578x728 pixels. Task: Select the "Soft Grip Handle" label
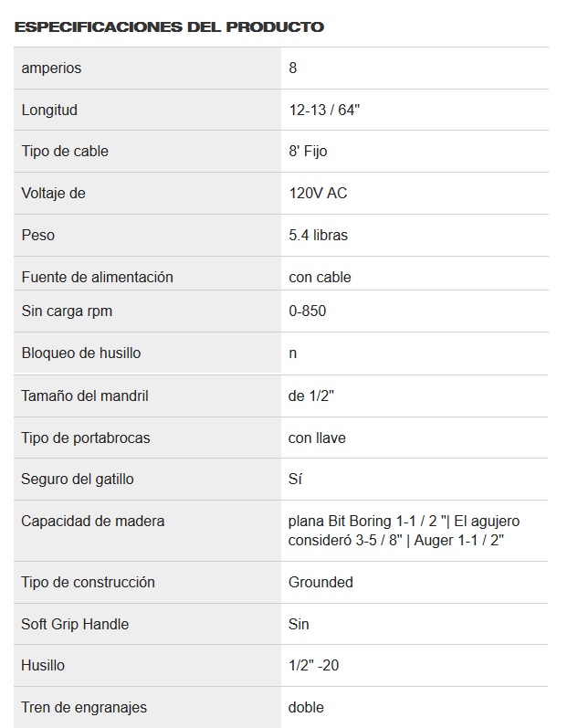(75, 624)
